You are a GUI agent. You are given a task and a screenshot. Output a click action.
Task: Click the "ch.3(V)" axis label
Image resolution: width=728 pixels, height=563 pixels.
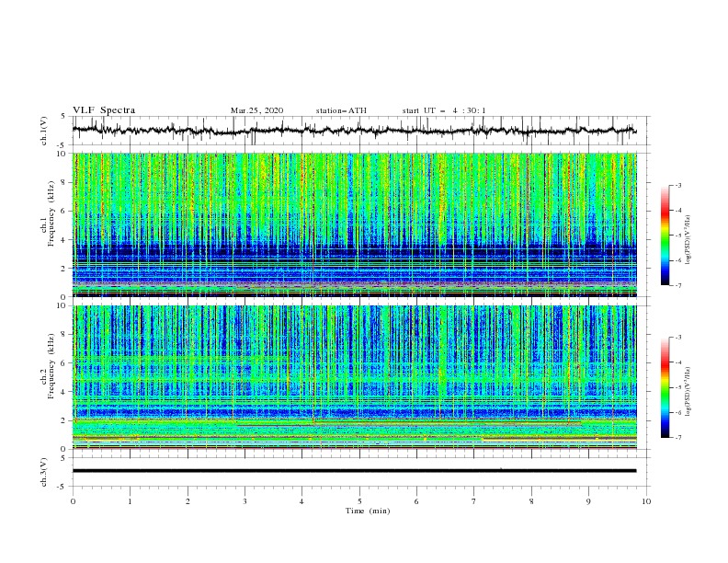pos(44,472)
